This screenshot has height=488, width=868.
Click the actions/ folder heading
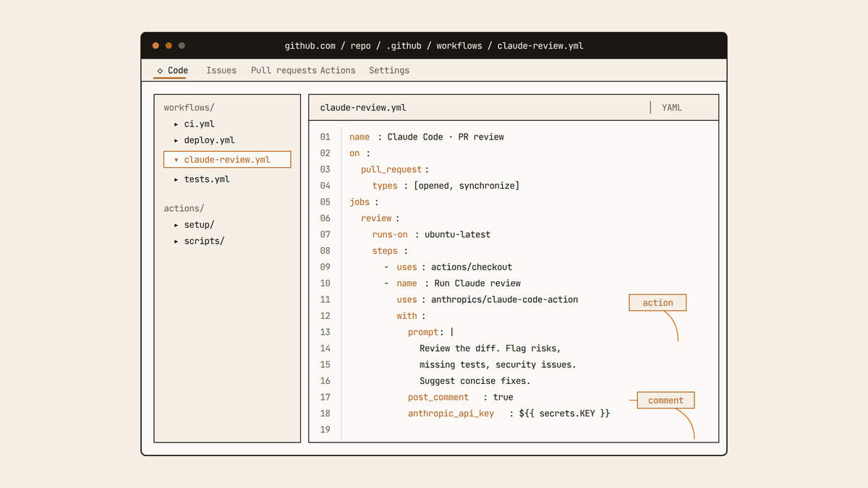pos(184,208)
